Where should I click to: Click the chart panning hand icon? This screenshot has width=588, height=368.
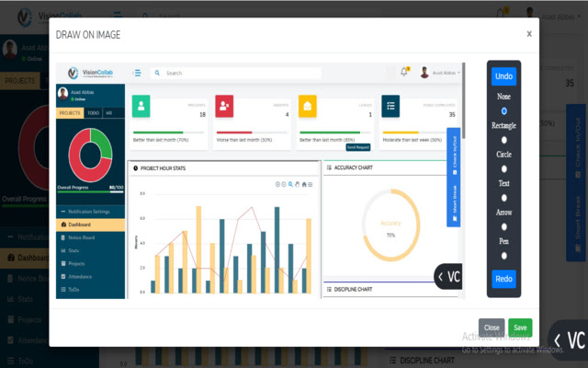pyautogui.click(x=298, y=184)
